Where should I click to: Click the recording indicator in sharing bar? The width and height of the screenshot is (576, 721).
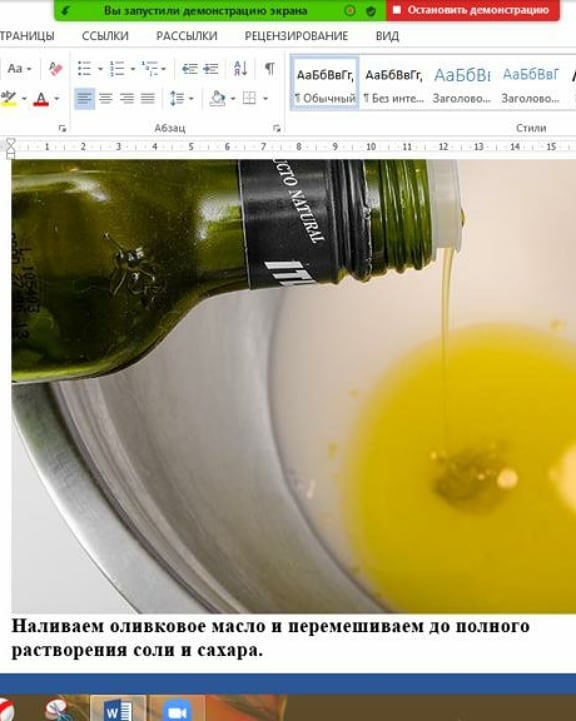click(350, 11)
